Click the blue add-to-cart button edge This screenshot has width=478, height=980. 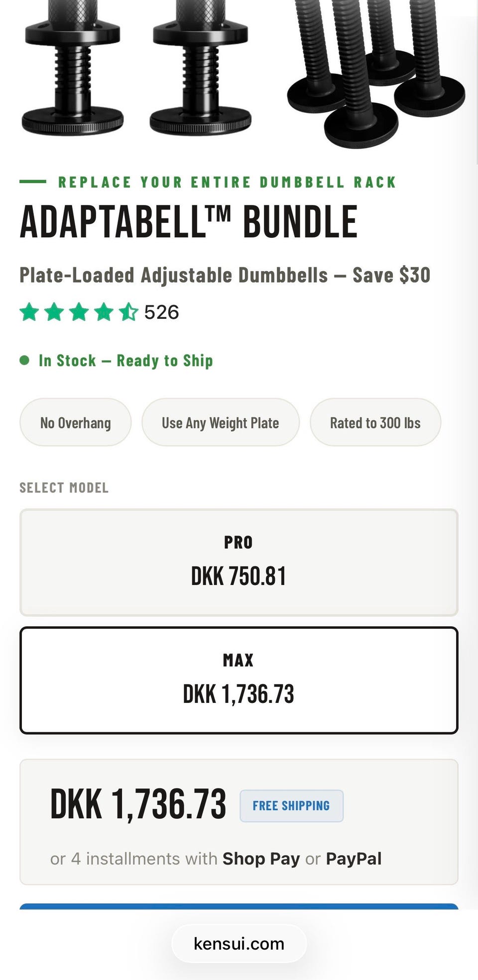pos(239,906)
